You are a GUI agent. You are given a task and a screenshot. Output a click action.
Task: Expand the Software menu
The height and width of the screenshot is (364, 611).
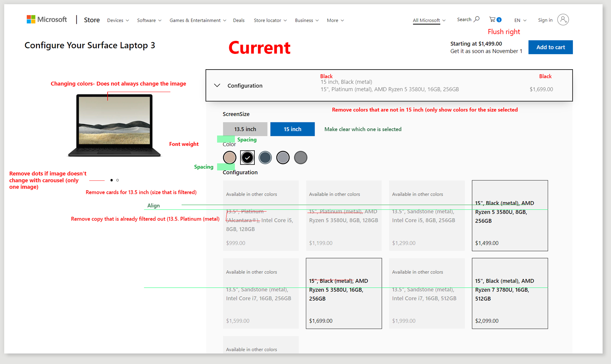tap(149, 20)
